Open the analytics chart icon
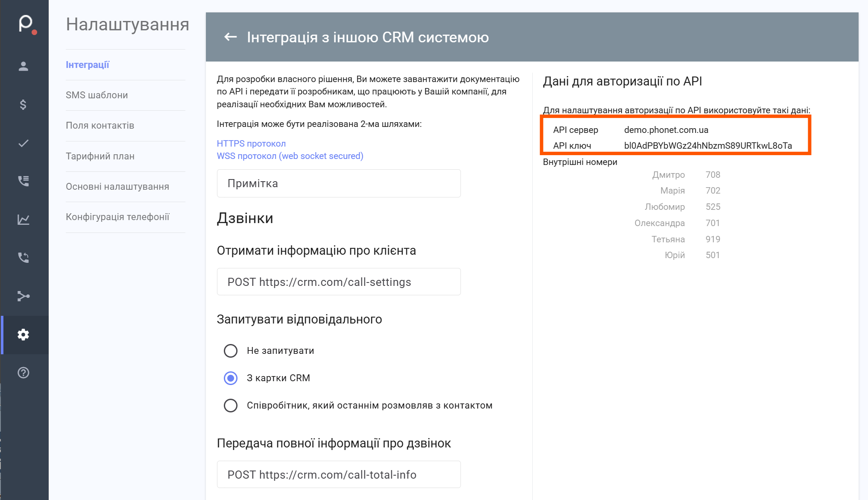 tap(23, 220)
